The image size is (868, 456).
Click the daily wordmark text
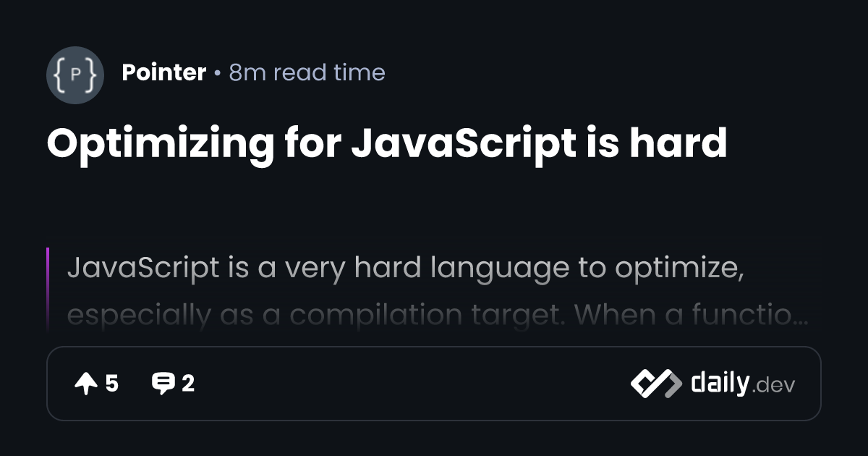point(719,382)
